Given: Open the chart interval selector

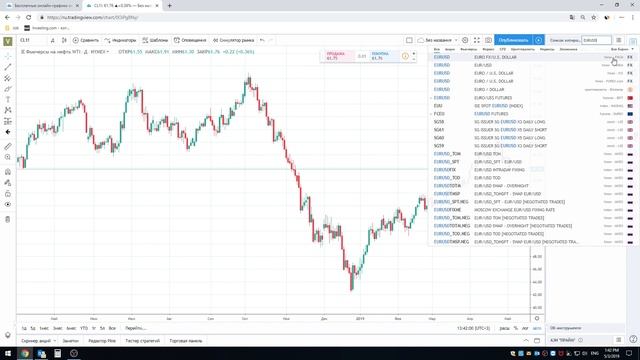Looking at the screenshot, I should pos(53,40).
